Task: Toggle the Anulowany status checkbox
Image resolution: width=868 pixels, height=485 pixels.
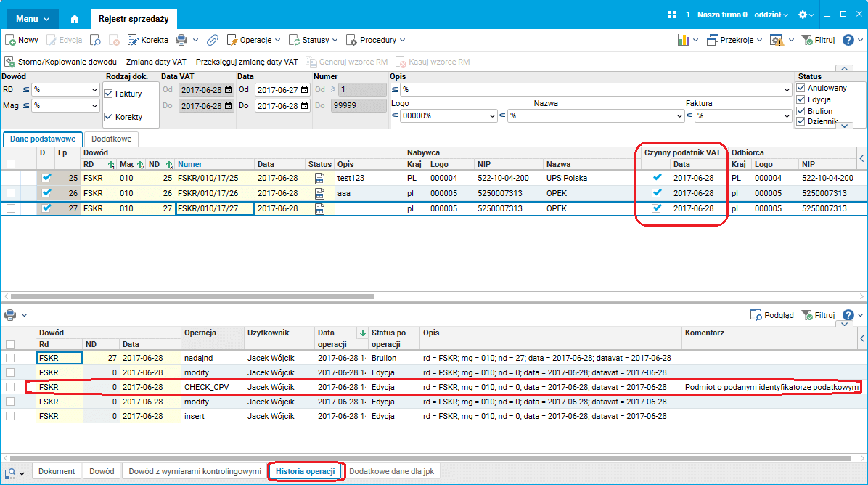Action: pos(801,87)
